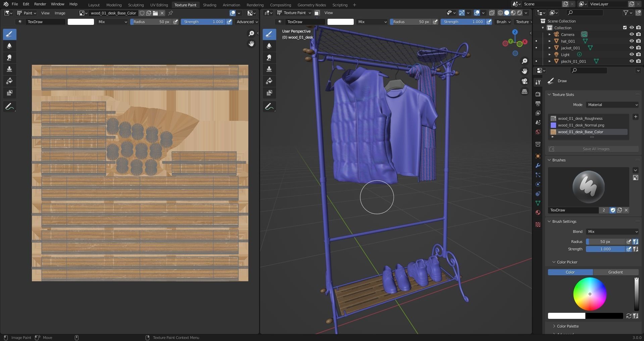
Task: Open the File menu
Action: point(15,4)
